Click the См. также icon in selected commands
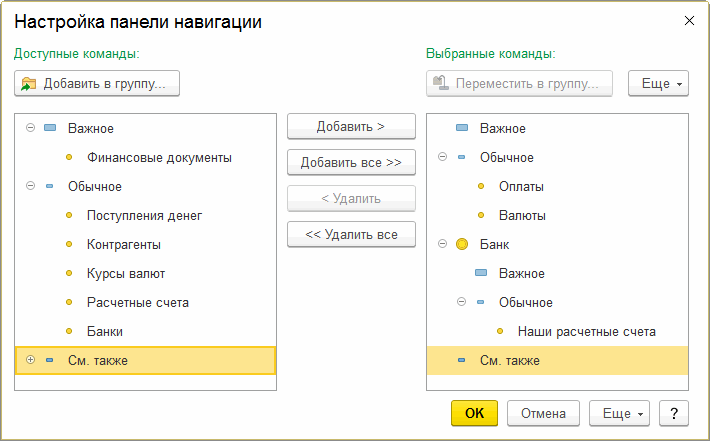Viewport: 710px width, 441px height. point(461,360)
